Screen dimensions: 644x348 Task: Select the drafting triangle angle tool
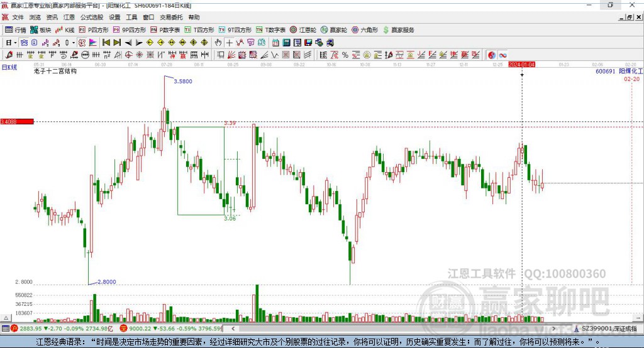(118, 55)
